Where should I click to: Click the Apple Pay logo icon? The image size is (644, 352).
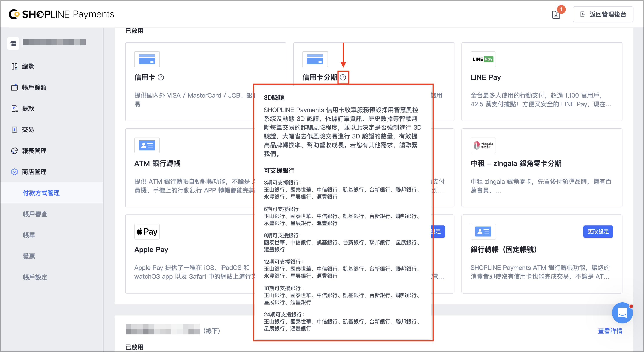pyautogui.click(x=147, y=231)
